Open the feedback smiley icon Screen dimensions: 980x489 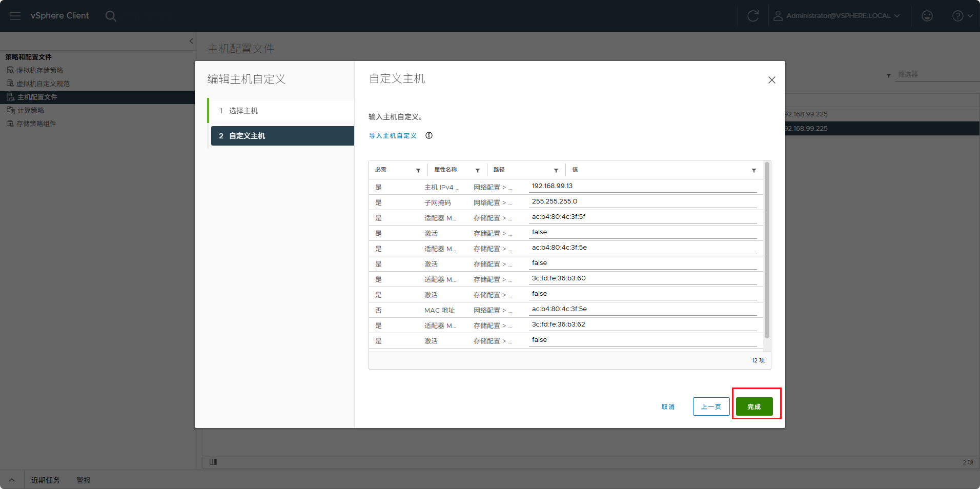click(927, 16)
